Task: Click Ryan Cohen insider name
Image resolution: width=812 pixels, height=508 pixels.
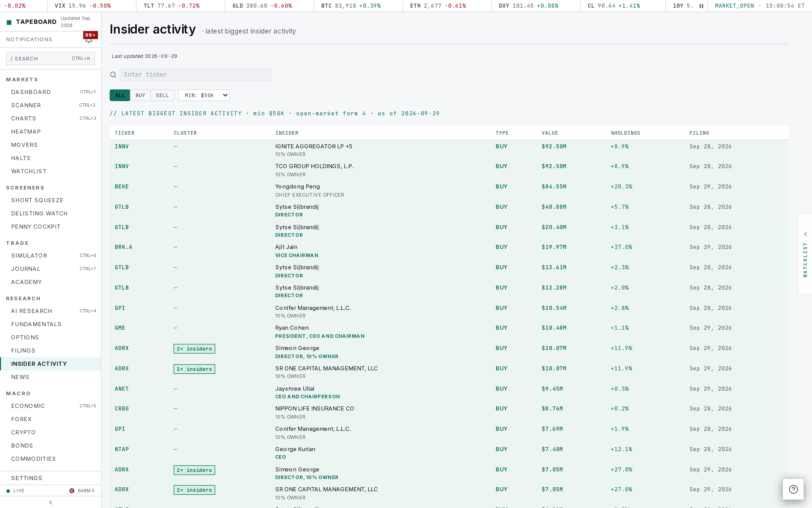Action: (292, 328)
